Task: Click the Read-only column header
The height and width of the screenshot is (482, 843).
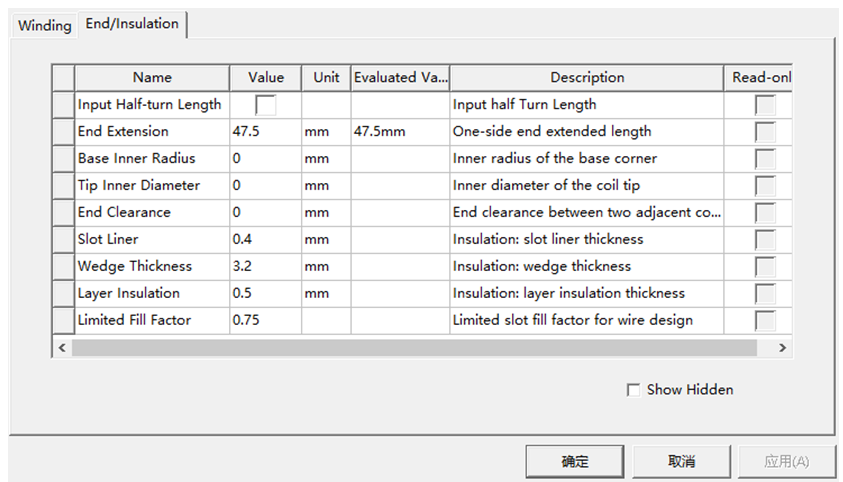Action: pos(758,78)
